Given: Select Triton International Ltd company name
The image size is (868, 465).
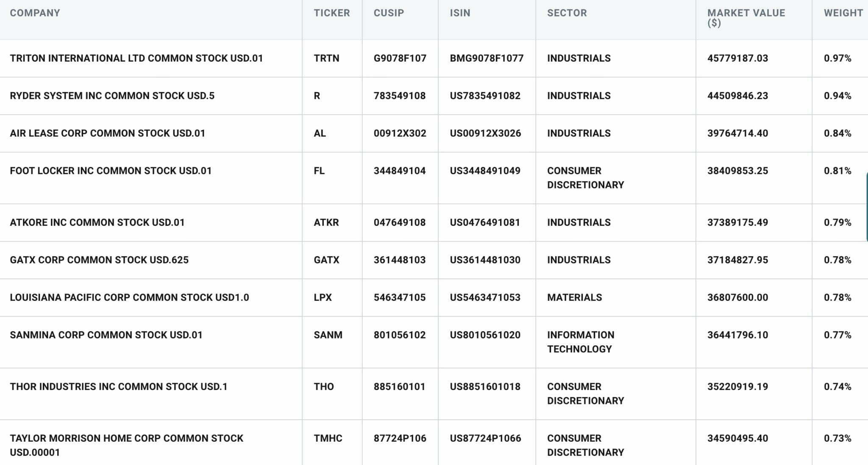Looking at the screenshot, I should 136,58.
